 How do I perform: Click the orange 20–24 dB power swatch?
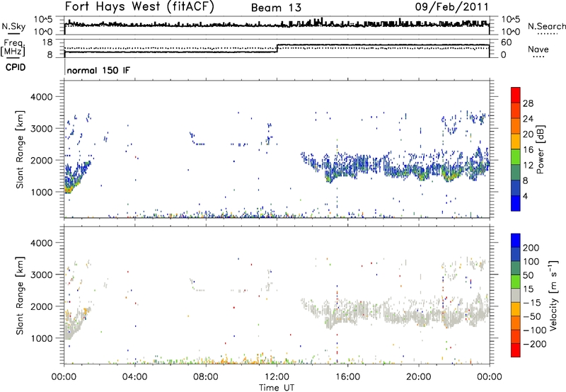point(516,126)
